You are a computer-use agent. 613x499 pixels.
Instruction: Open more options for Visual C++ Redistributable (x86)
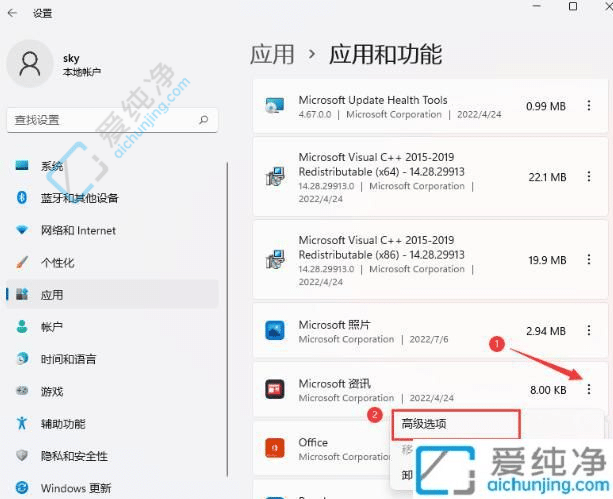(589, 260)
